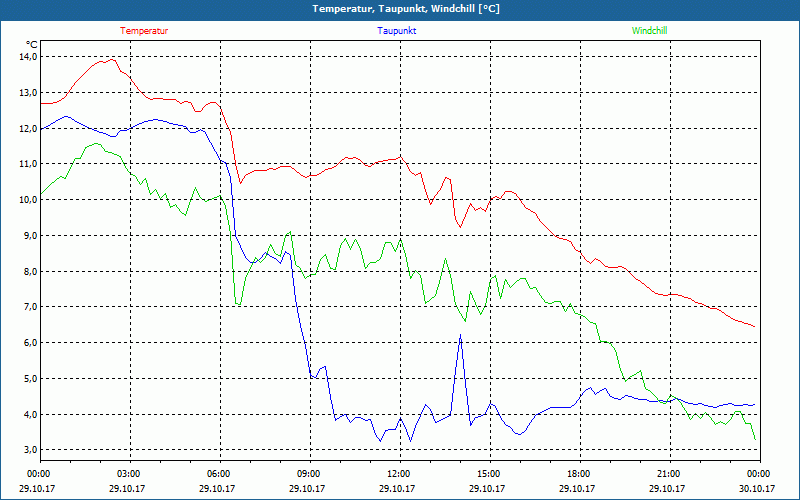Click the 21:00 time axis label
This screenshot has height=500, width=800.
pos(670,474)
